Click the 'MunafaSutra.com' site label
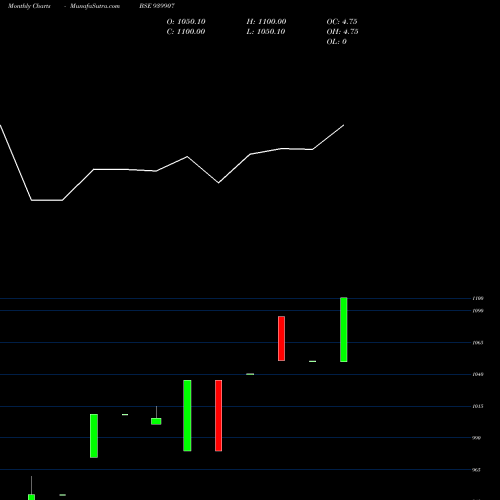This screenshot has width=500, height=500. [x=95, y=6]
